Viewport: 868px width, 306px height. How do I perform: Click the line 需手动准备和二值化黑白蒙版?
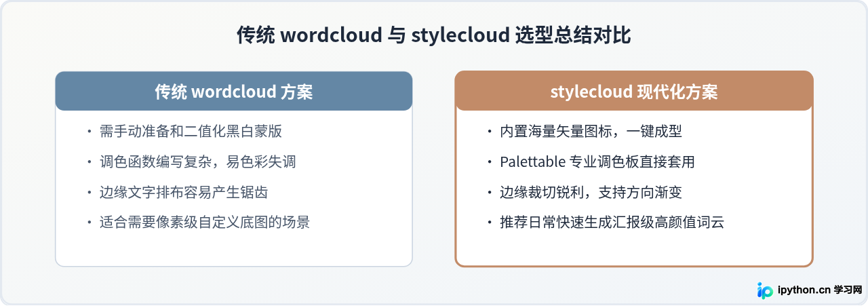point(191,132)
